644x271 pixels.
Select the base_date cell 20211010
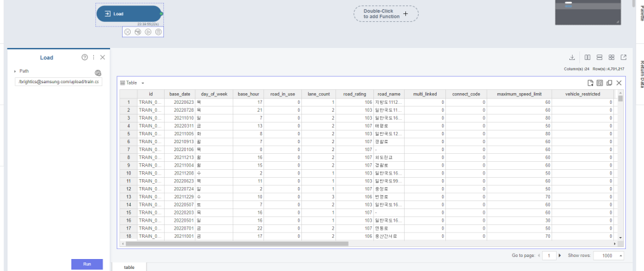[179, 118]
